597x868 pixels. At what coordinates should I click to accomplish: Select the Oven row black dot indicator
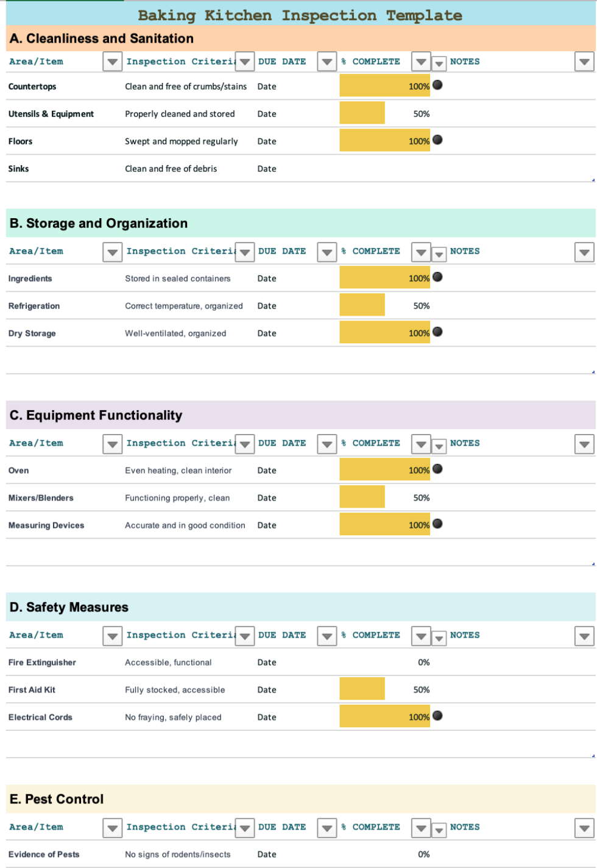point(437,469)
